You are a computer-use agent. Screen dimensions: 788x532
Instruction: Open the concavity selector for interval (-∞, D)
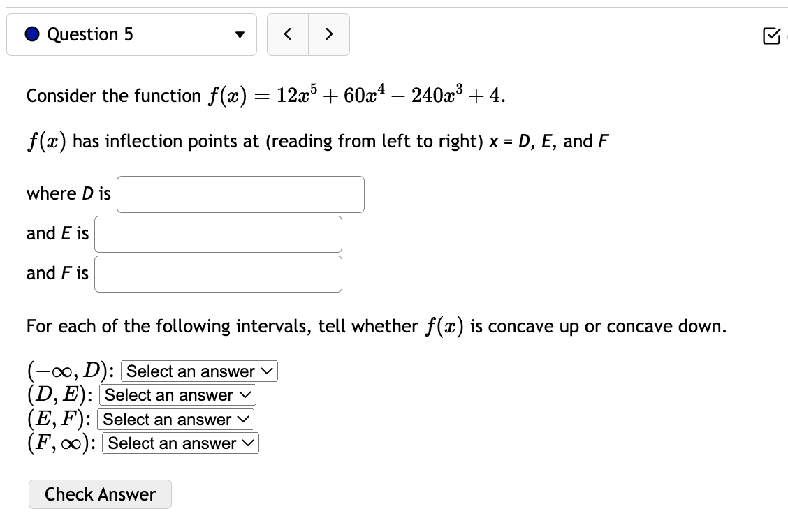[198, 371]
